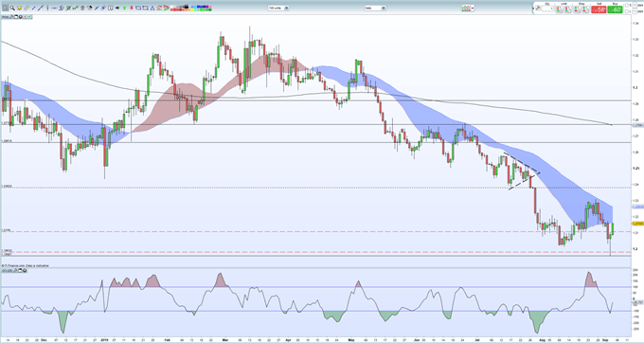This screenshot has width=644, height=343.
Task: Expand the chart style dropdown arrow
Action: pos(473,8)
